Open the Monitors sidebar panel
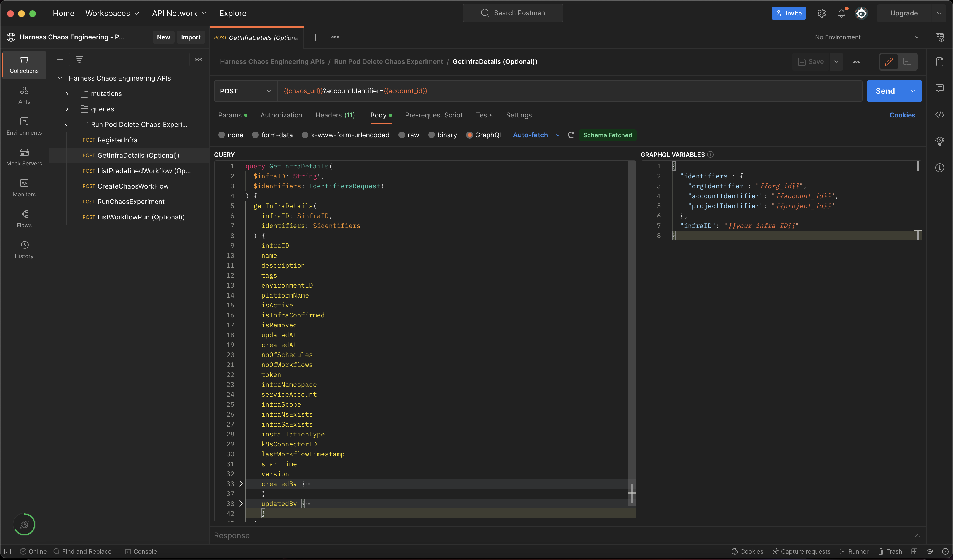Screen dimensions: 953x560 point(24,188)
